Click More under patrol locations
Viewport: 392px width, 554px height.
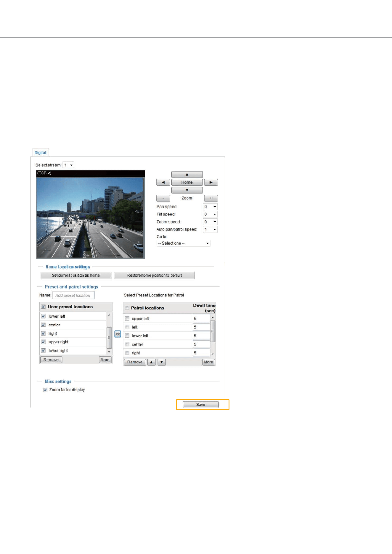click(208, 362)
